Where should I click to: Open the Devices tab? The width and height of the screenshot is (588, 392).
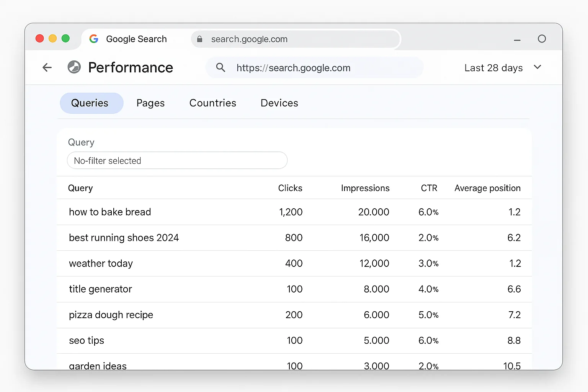tap(279, 103)
